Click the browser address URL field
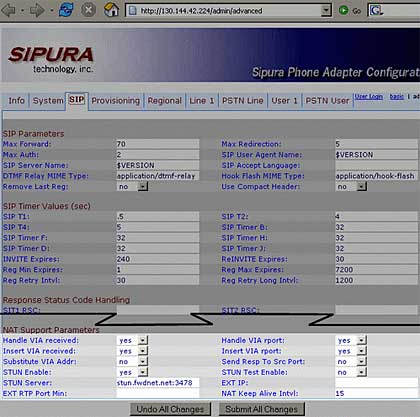The width and height of the screenshot is (420, 417). click(229, 11)
